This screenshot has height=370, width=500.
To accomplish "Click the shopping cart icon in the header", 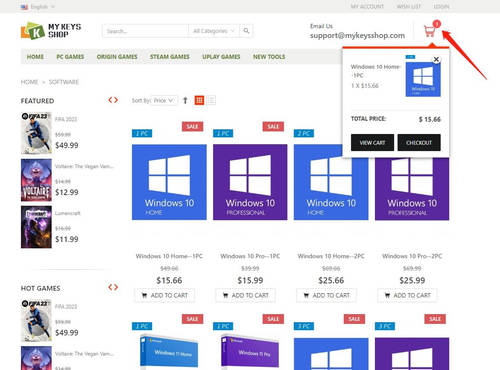I will pyautogui.click(x=430, y=31).
